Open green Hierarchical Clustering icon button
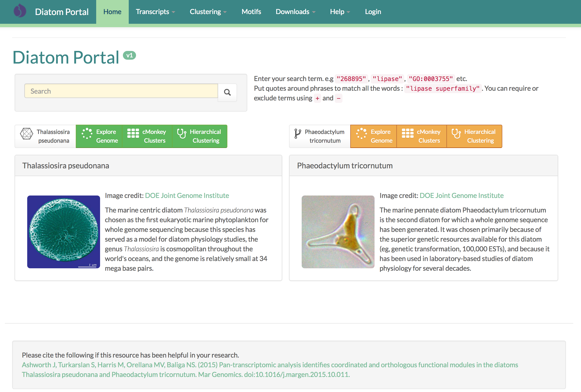The height and width of the screenshot is (392, 581). 181,133
